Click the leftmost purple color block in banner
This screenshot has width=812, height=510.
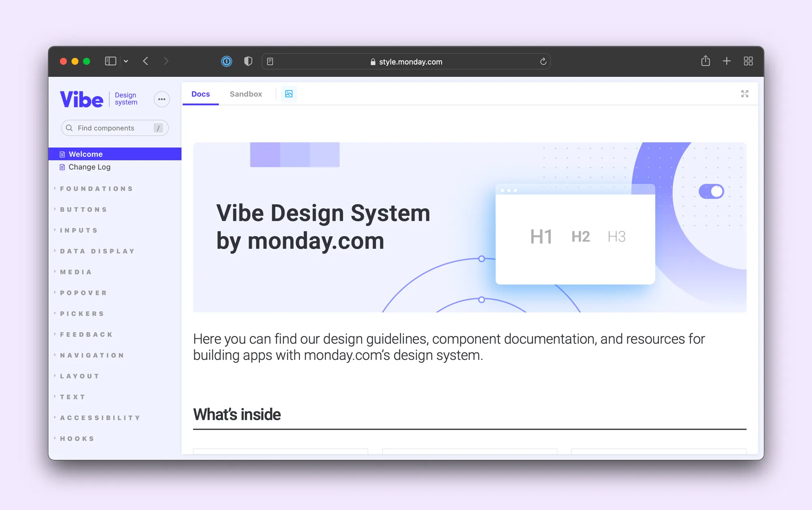click(x=265, y=155)
